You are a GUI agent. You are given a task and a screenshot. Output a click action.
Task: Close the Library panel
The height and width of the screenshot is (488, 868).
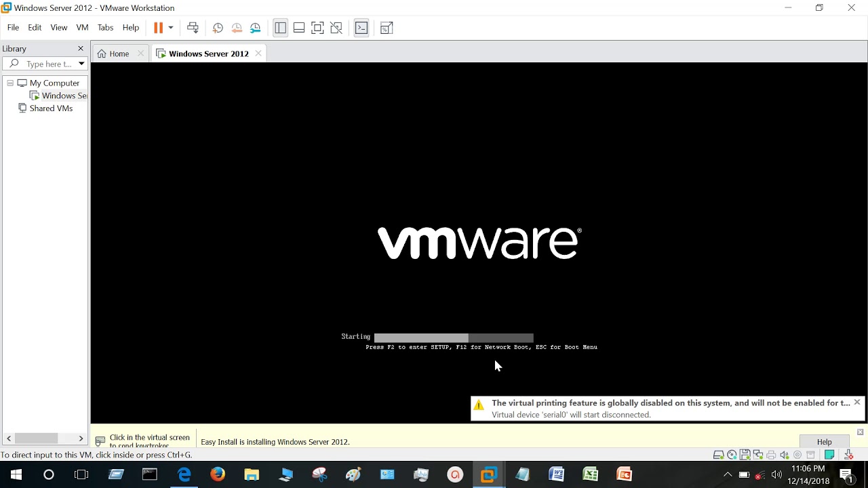81,49
